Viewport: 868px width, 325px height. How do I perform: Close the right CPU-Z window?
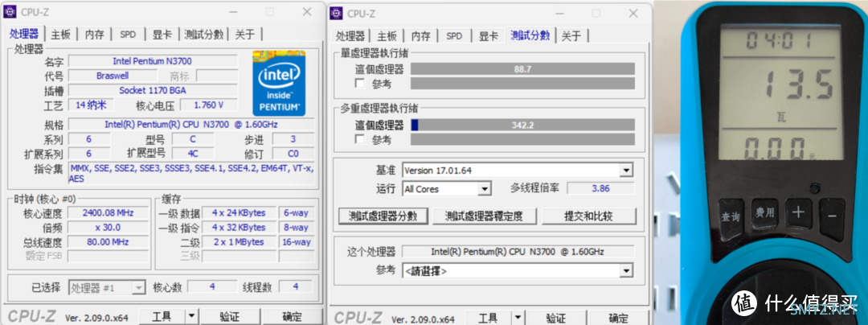(x=633, y=13)
